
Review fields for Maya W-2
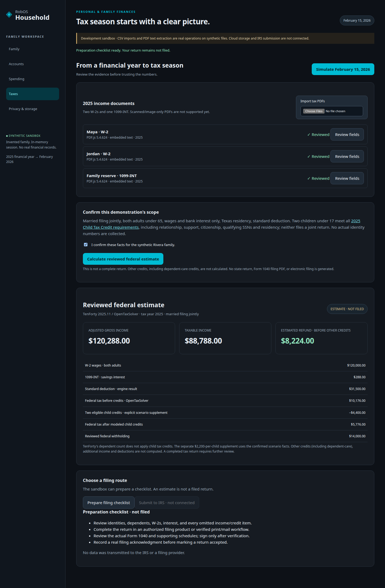tap(347, 135)
